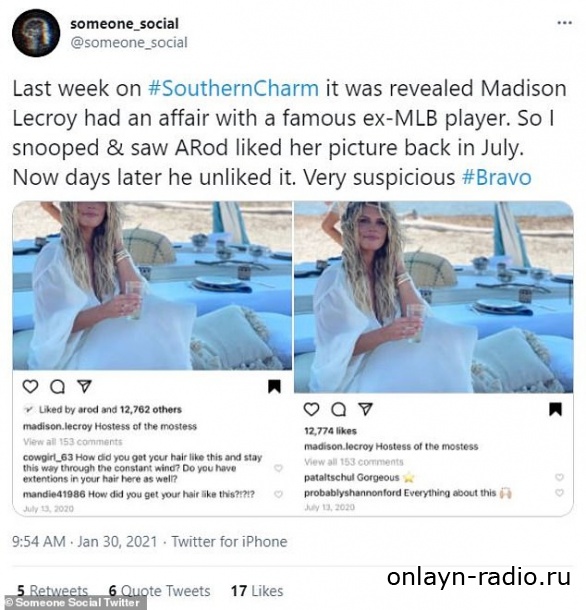The width and height of the screenshot is (586, 610).
Task: View the 6 Quote Tweets list
Action: coord(160,591)
